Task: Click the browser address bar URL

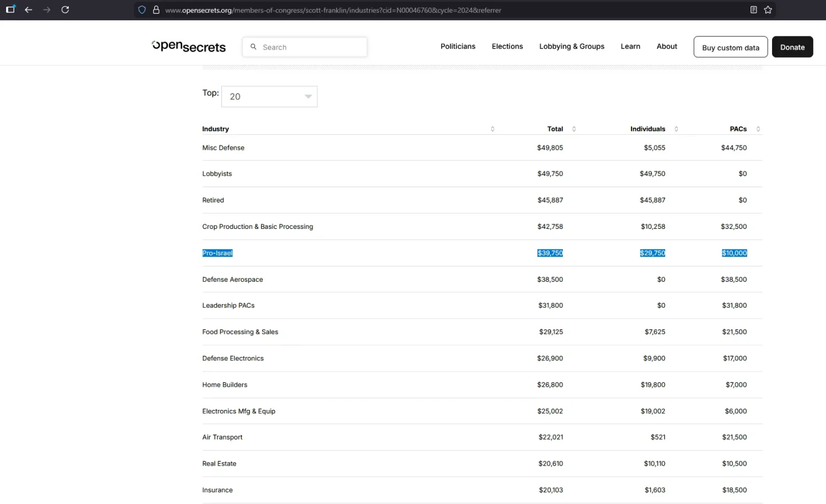Action: click(333, 10)
